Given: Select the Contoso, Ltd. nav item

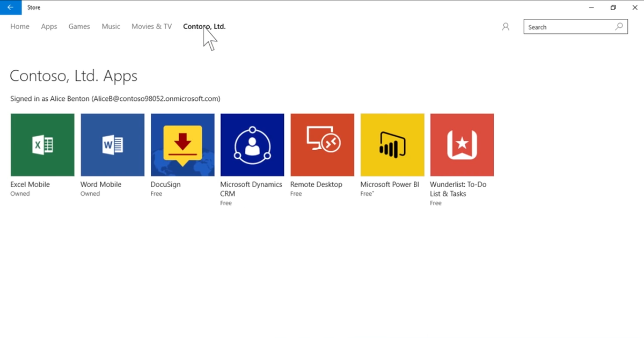Looking at the screenshot, I should click(x=204, y=26).
